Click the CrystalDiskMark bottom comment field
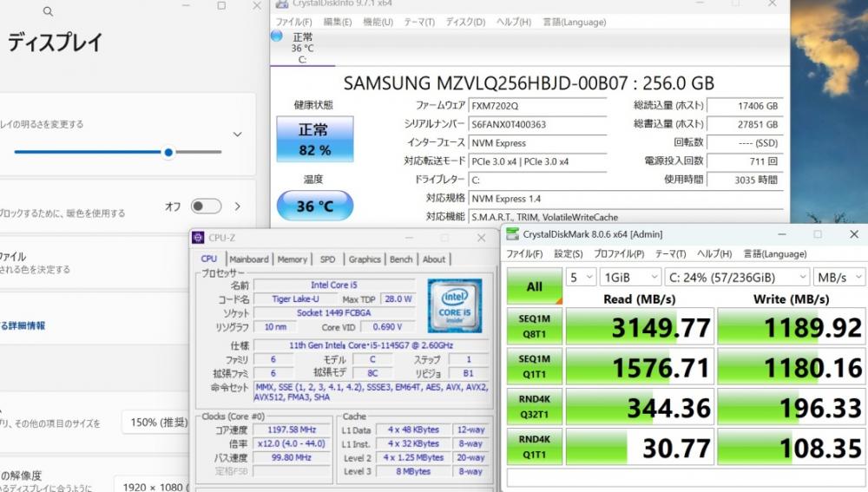 click(686, 478)
